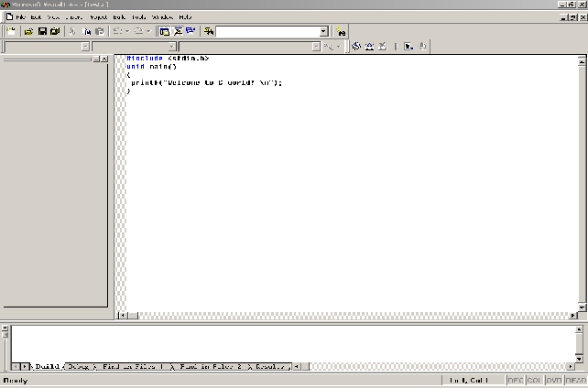This screenshot has height=388, width=588.
Task: Open the Find combo box dropdown arrow
Action: (x=324, y=32)
